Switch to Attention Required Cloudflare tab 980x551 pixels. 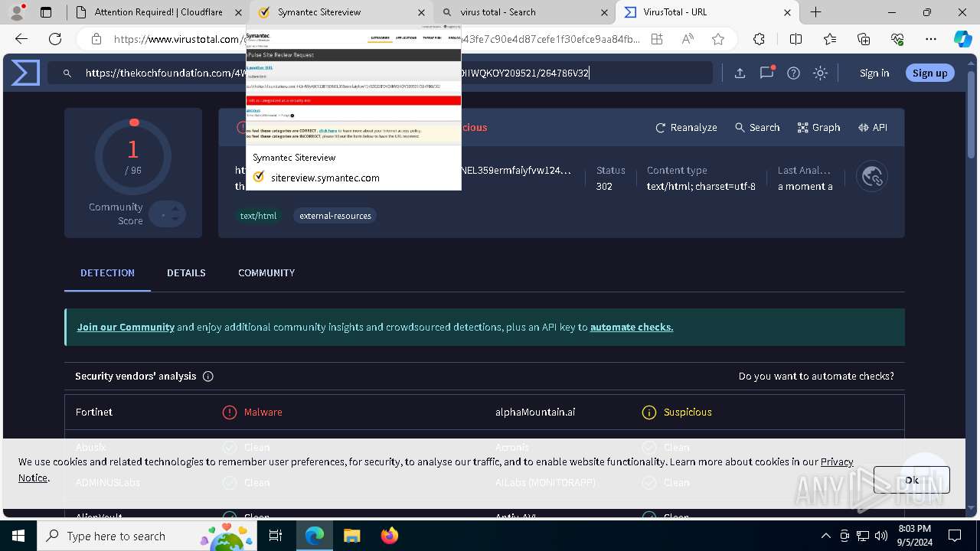[157, 12]
